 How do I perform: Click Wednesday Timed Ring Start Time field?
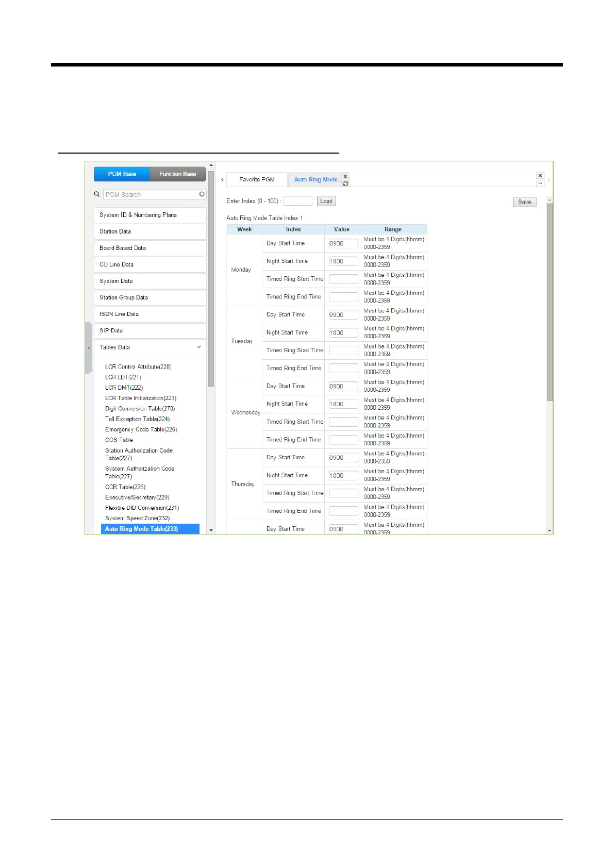[343, 422]
